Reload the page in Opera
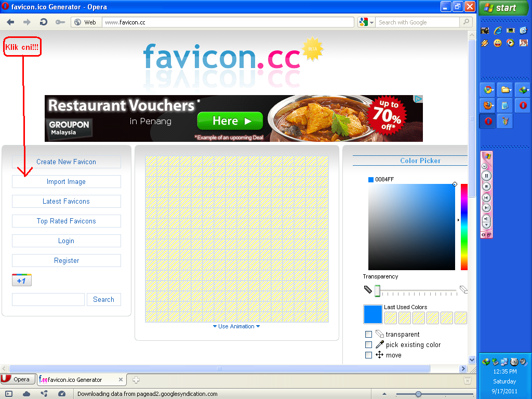 (44, 22)
